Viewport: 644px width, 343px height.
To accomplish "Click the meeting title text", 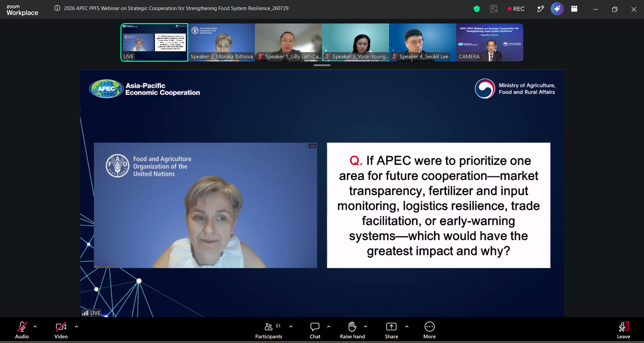I will coord(176,8).
